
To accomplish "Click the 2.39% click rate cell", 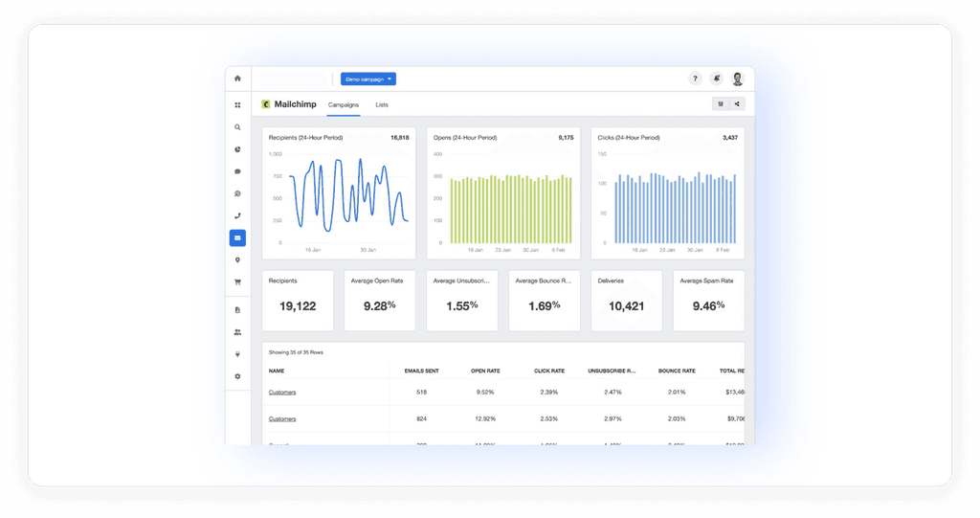I will [548, 393].
